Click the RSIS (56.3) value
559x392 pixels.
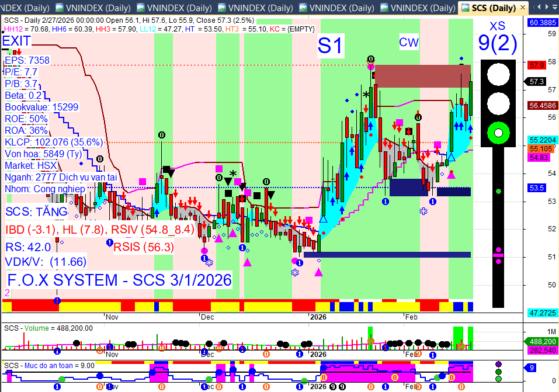pos(144,247)
